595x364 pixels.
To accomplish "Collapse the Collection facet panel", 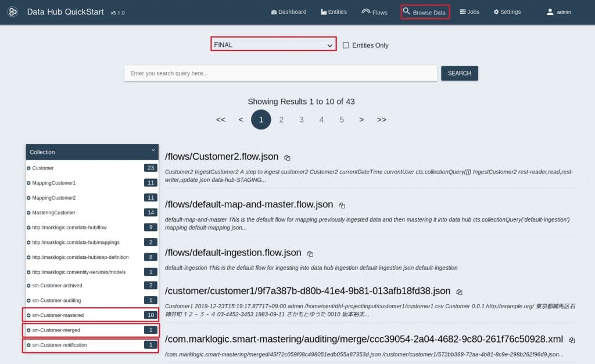I will coord(153,150).
